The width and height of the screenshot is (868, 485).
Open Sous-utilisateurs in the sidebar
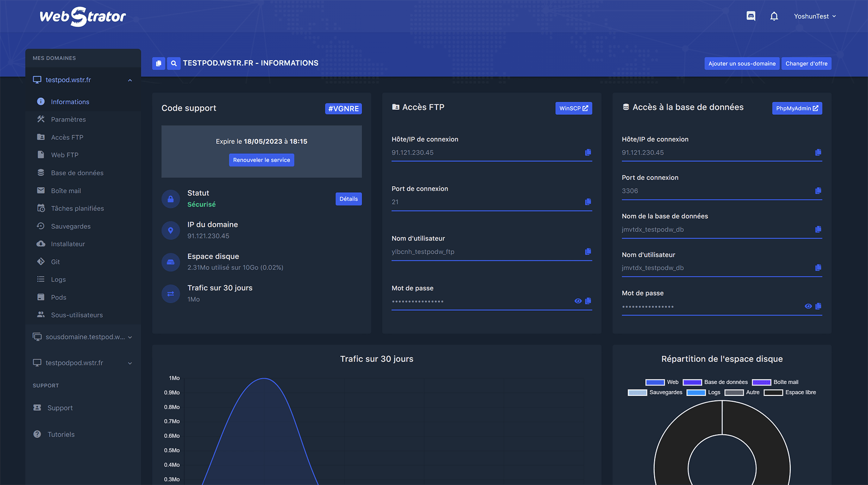tap(77, 315)
